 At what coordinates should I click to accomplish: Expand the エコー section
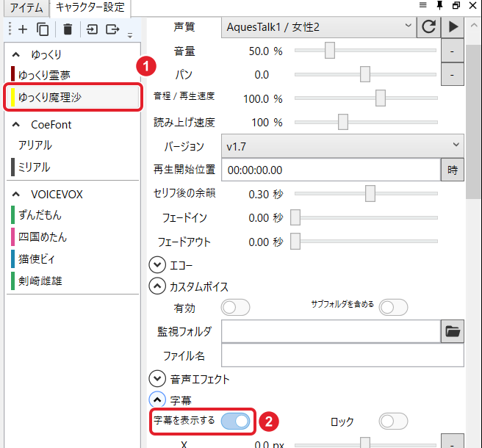pyautogui.click(x=157, y=264)
